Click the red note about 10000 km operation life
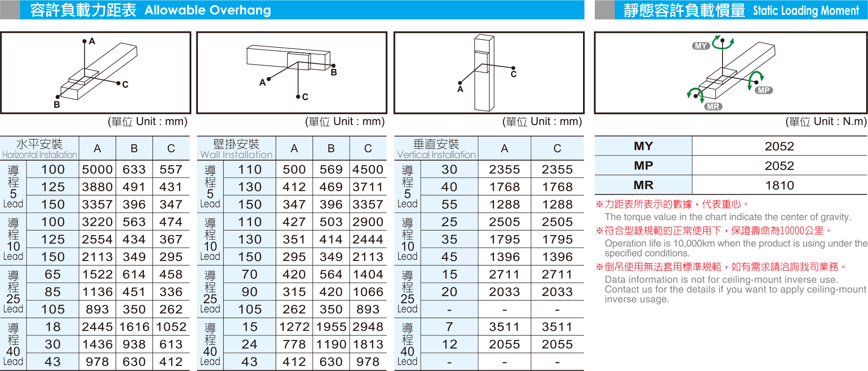Image resolution: width=868 pixels, height=371 pixels. 713,230
